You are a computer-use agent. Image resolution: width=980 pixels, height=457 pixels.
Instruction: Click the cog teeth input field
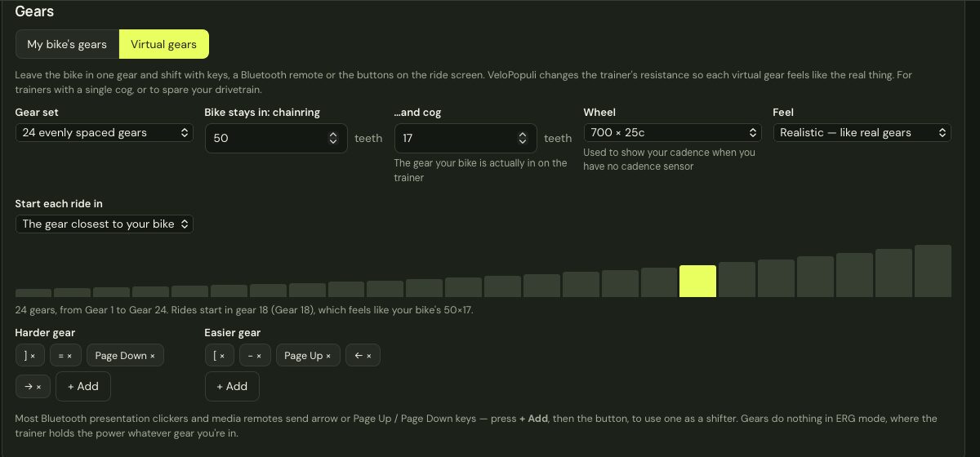(x=465, y=138)
